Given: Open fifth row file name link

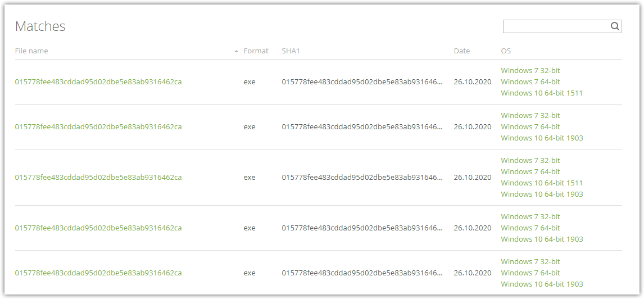Looking at the screenshot, I should pos(98,273).
